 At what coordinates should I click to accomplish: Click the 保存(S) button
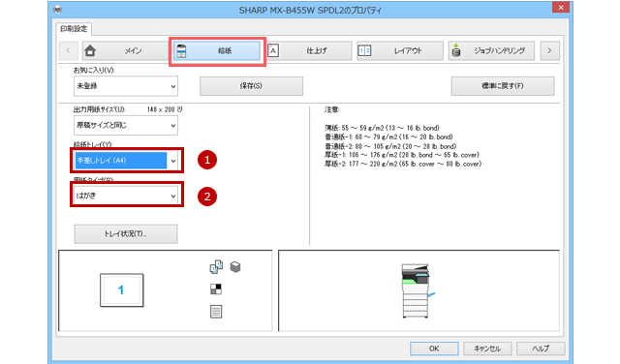point(251,86)
